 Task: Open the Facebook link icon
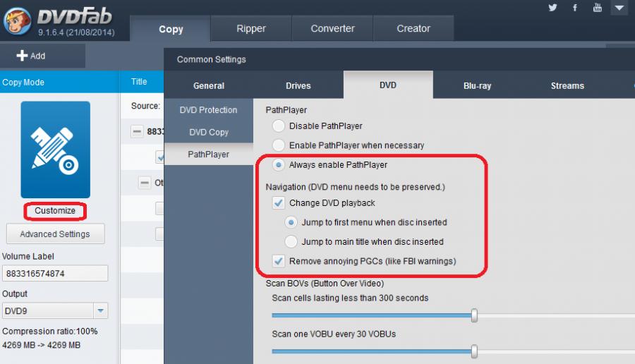[x=575, y=8]
